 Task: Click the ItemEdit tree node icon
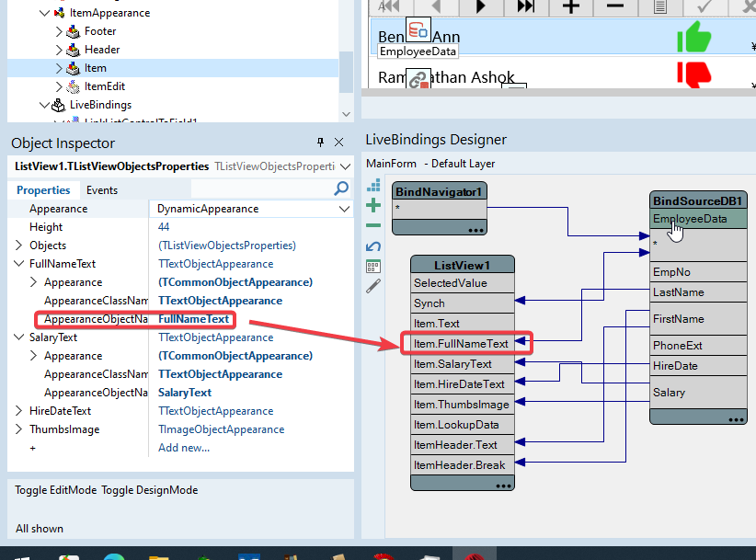(x=74, y=86)
